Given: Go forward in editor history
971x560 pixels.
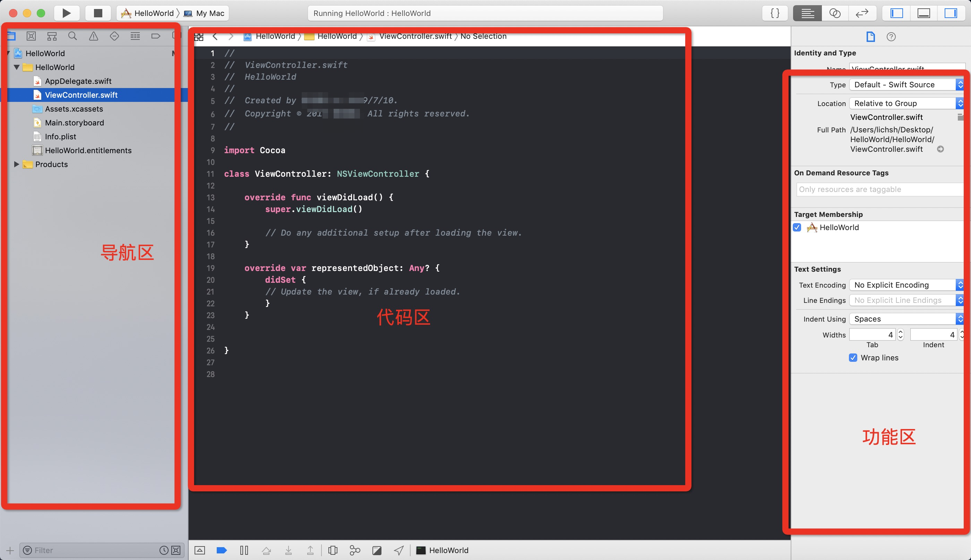Looking at the screenshot, I should point(231,36).
